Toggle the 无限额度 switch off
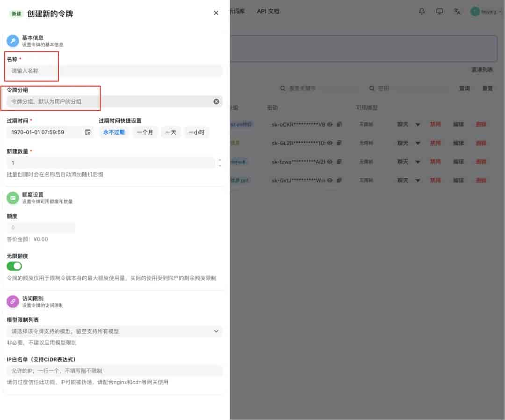505x420 pixels. coord(14,266)
